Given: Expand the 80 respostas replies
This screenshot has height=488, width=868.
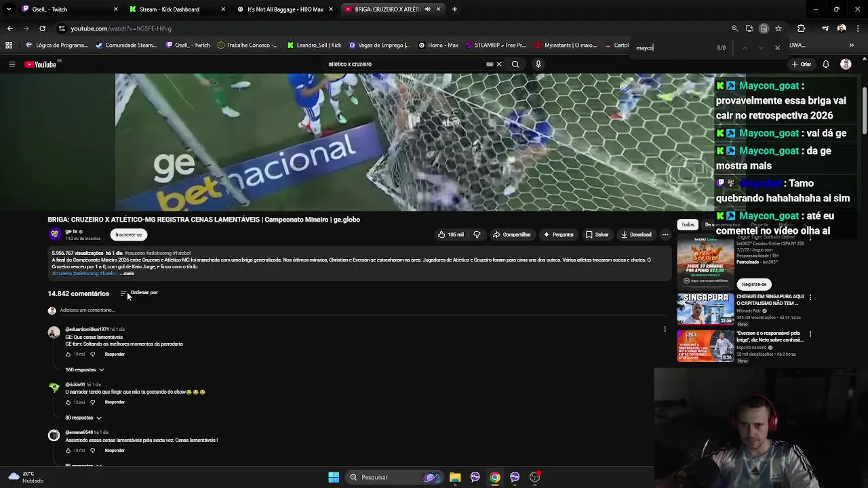Looking at the screenshot, I should coord(83,418).
